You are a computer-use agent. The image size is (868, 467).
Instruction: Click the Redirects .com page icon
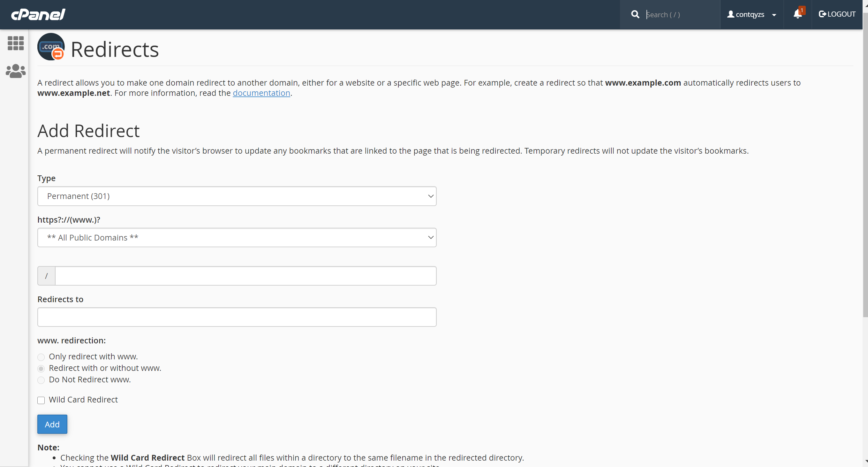(x=51, y=47)
